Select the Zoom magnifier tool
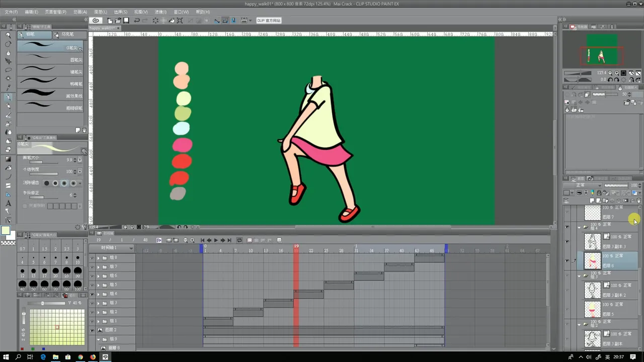The image size is (644, 362). (8, 35)
